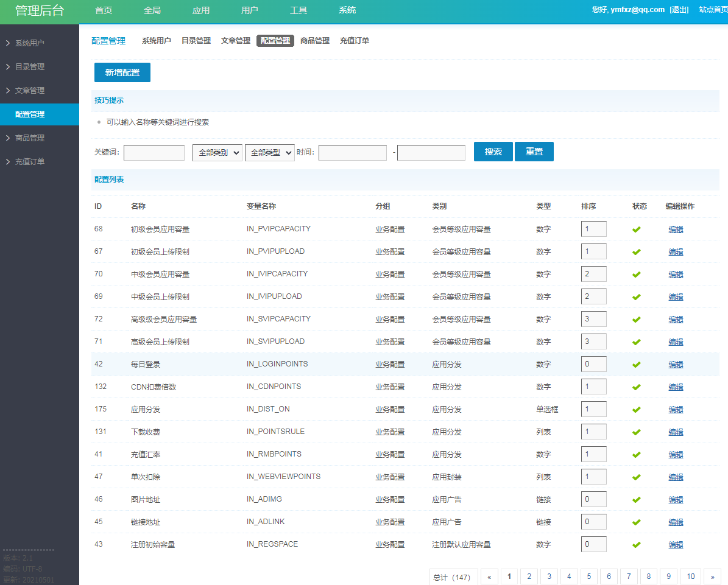
Task: Expand 商品管理 in the sidebar
Action: (x=30, y=138)
